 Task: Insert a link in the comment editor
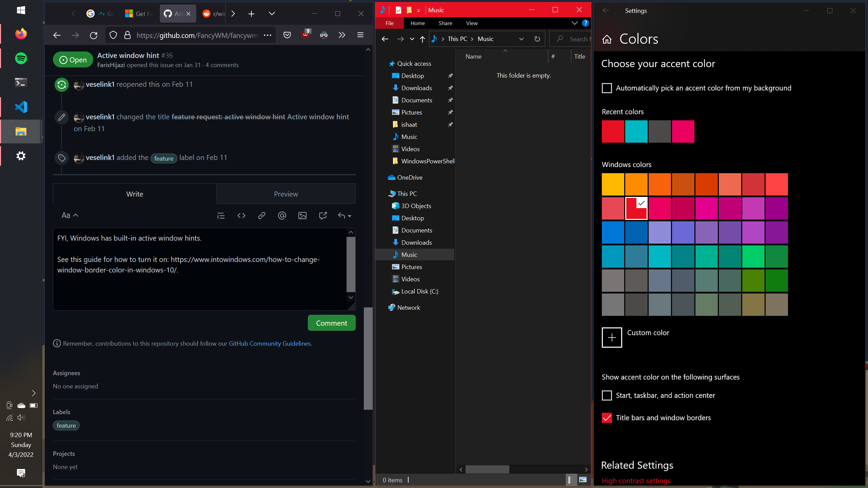(x=261, y=216)
